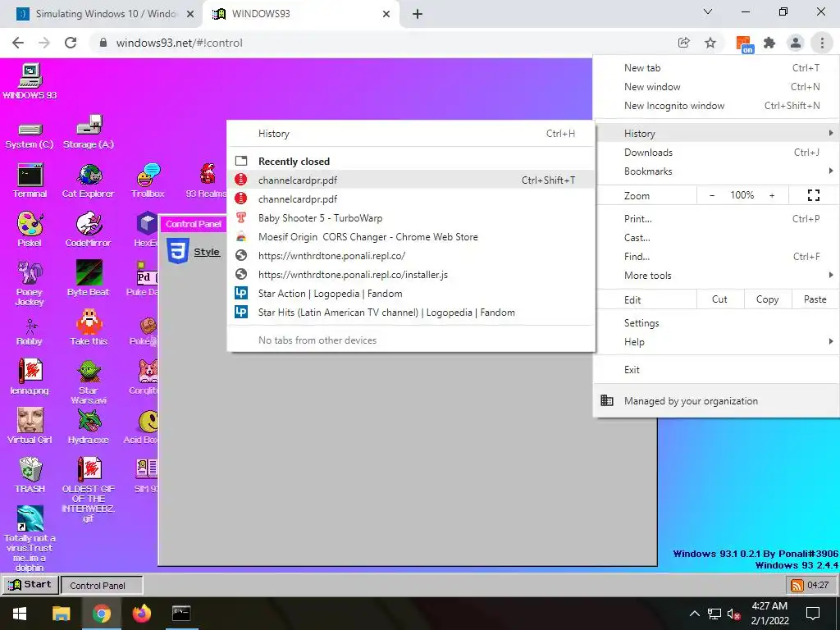
Task: Launch the Hydra.exe icon
Action: [89, 427]
